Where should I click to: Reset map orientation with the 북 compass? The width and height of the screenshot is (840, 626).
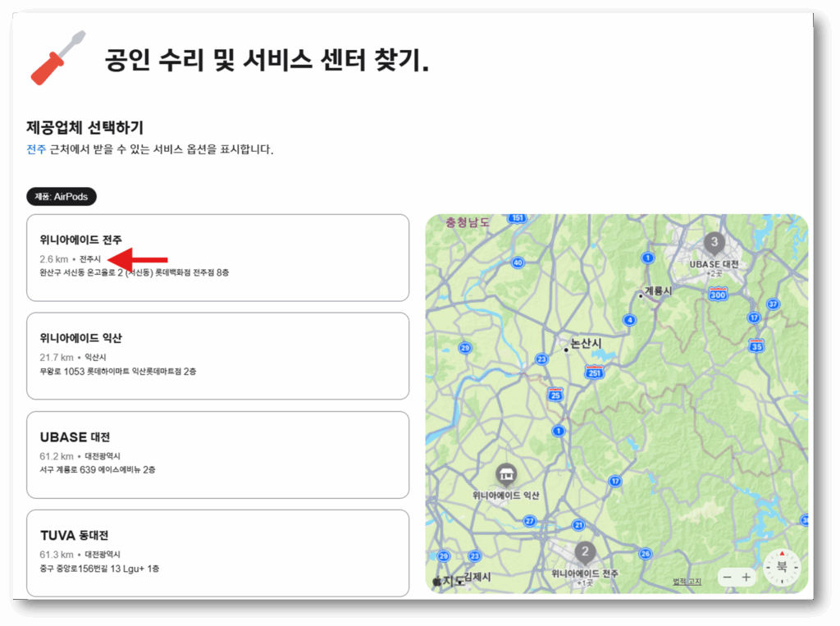click(781, 566)
